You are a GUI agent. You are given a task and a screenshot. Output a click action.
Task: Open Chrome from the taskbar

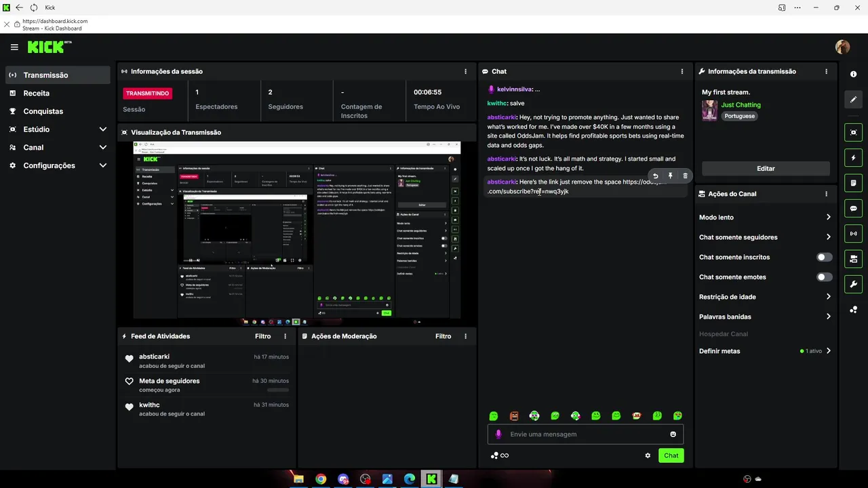[x=321, y=479]
